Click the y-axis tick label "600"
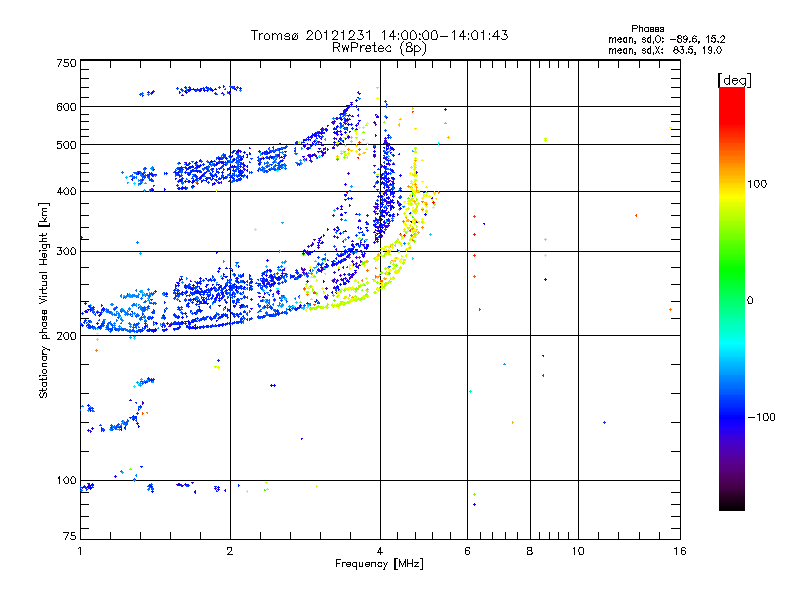Viewport: 800px width, 600px height. [x=66, y=107]
